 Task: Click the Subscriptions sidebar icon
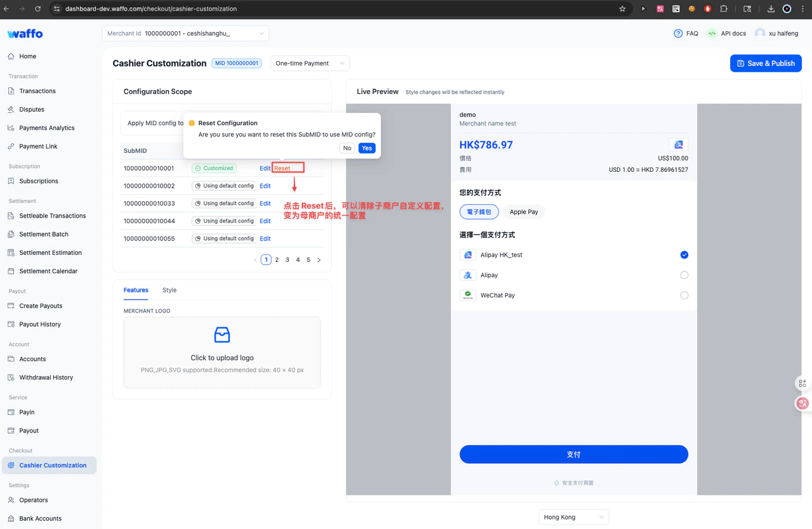click(11, 181)
